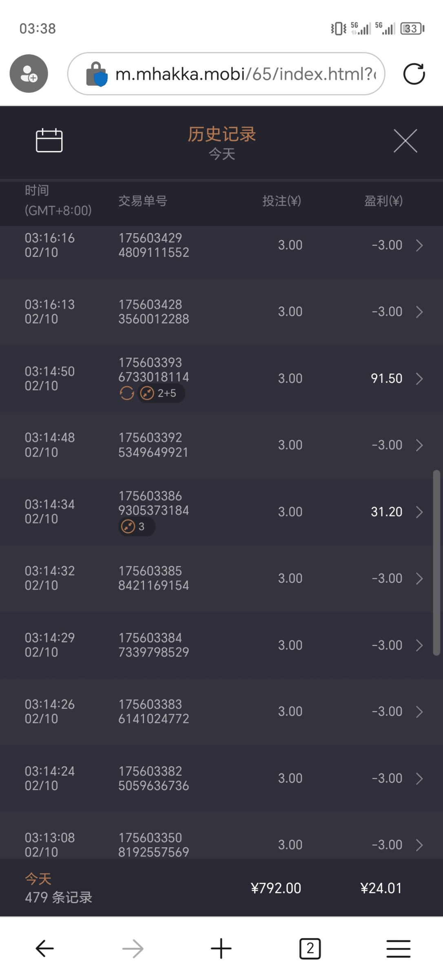
Task: Open the browser hamburger menu
Action: tap(398, 948)
